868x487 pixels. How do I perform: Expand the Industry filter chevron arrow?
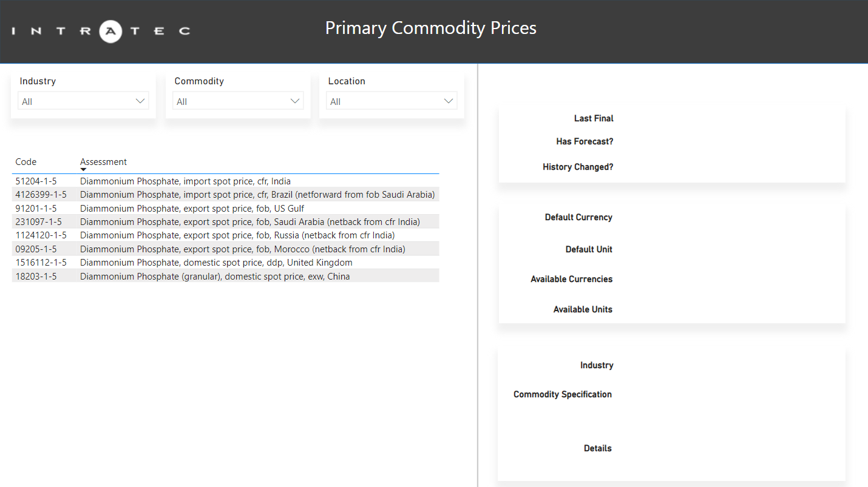(140, 101)
